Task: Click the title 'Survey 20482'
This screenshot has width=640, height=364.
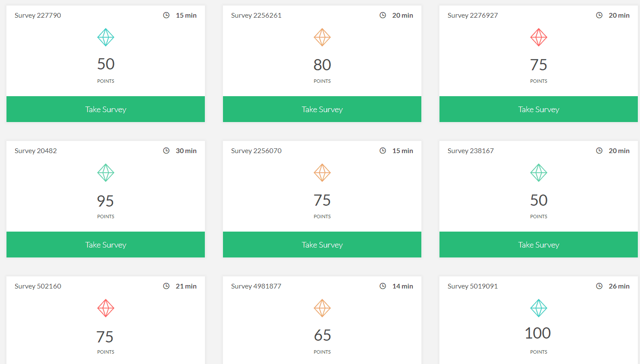Action: pos(36,151)
